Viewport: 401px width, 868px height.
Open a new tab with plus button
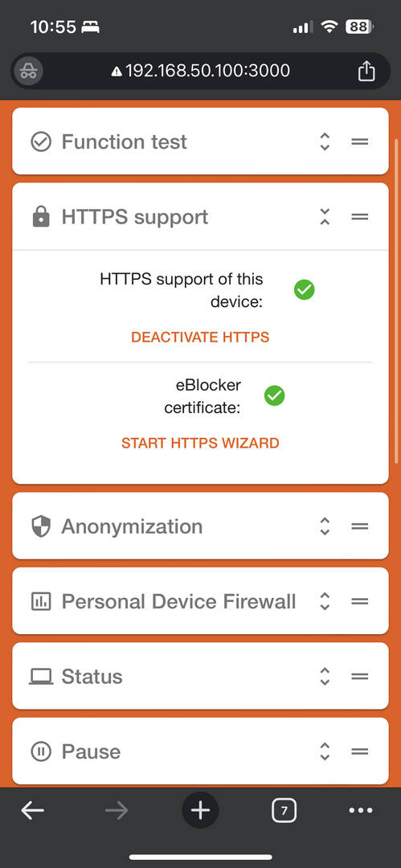(x=201, y=811)
